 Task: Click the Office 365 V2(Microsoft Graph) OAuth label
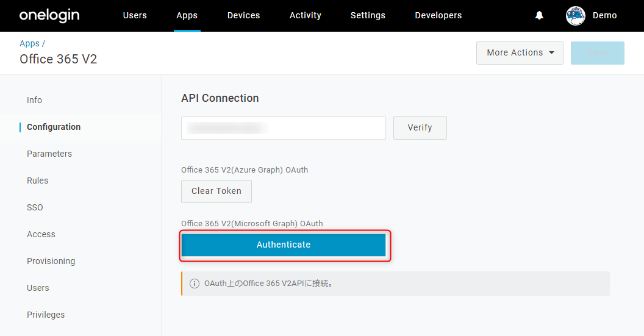(252, 223)
